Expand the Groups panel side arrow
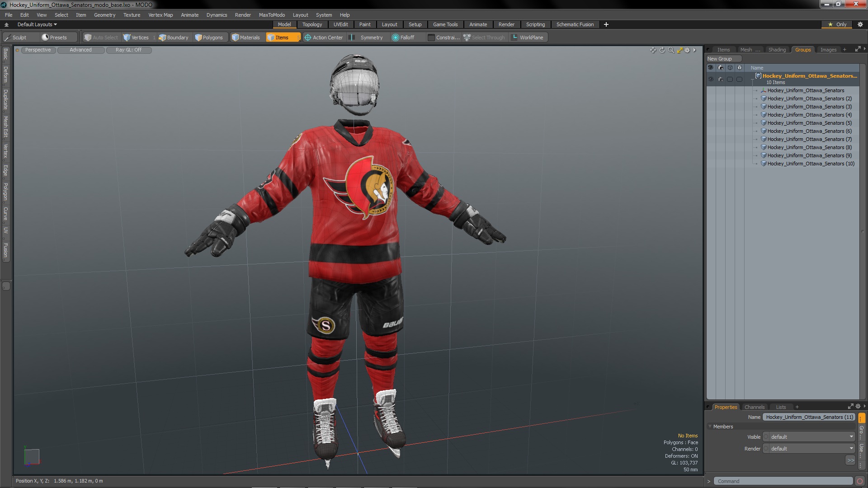The image size is (868, 488). (x=864, y=49)
